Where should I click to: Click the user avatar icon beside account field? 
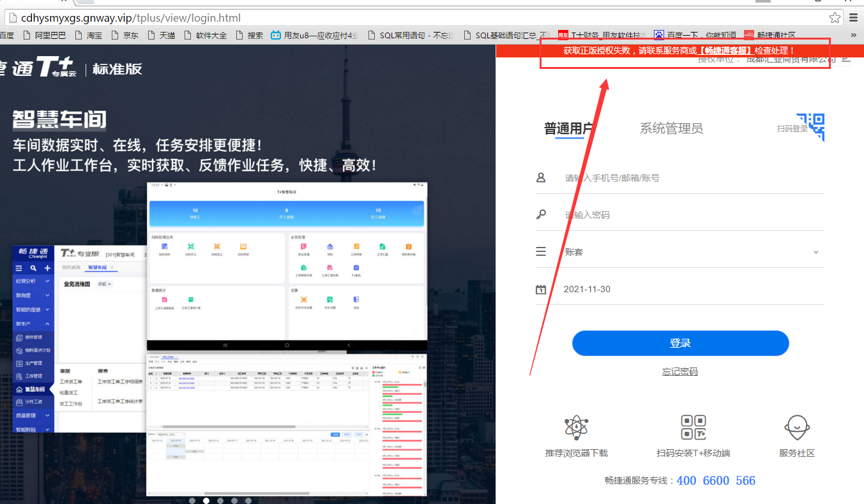541,177
